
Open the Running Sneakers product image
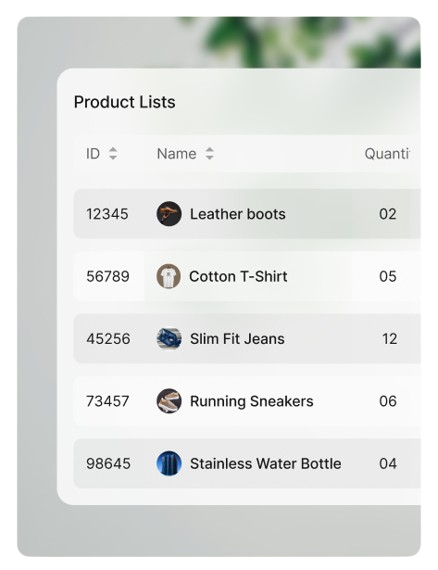tap(169, 401)
